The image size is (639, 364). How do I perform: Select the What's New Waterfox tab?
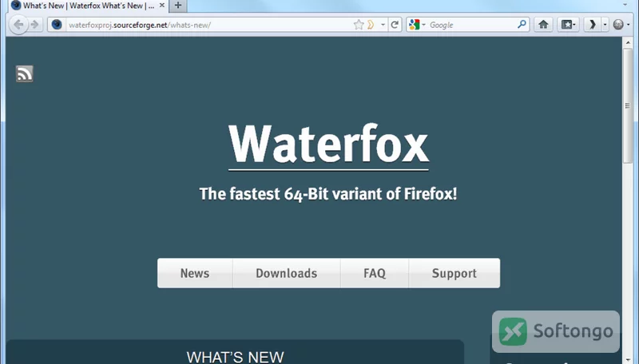click(88, 6)
